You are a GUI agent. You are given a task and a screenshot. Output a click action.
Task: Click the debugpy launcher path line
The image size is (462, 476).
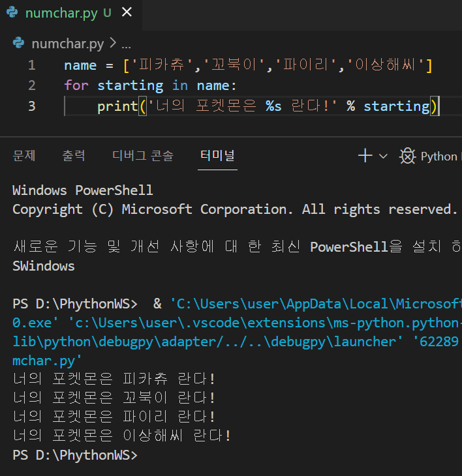click(x=236, y=342)
